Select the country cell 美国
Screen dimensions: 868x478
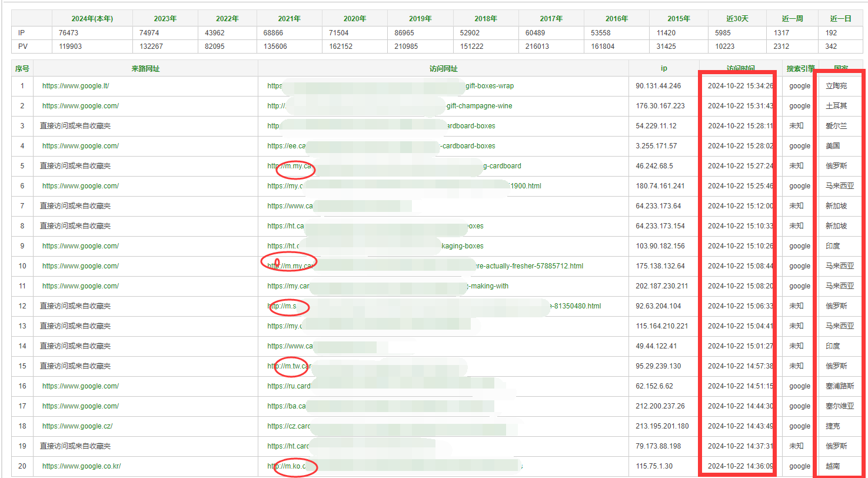click(x=833, y=146)
